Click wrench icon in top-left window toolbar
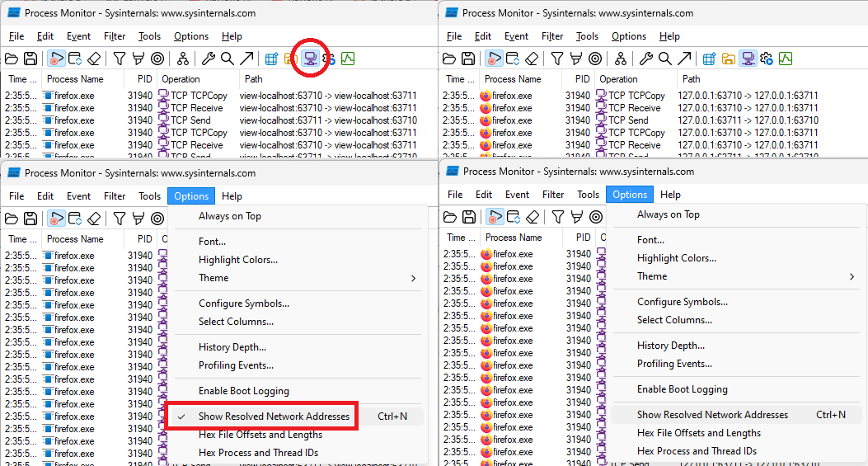 pos(209,59)
